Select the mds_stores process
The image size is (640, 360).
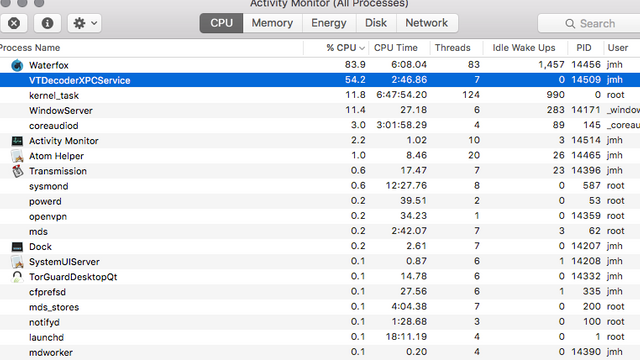click(54, 307)
